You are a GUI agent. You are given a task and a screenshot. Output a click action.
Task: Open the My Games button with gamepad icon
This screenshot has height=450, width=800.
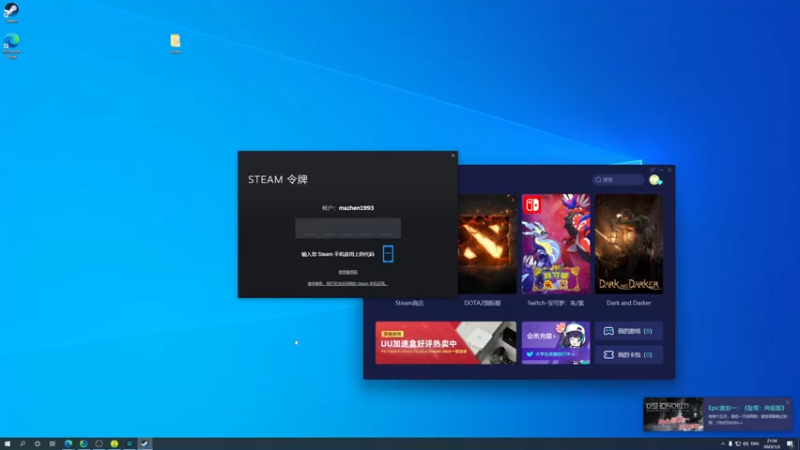(x=629, y=331)
